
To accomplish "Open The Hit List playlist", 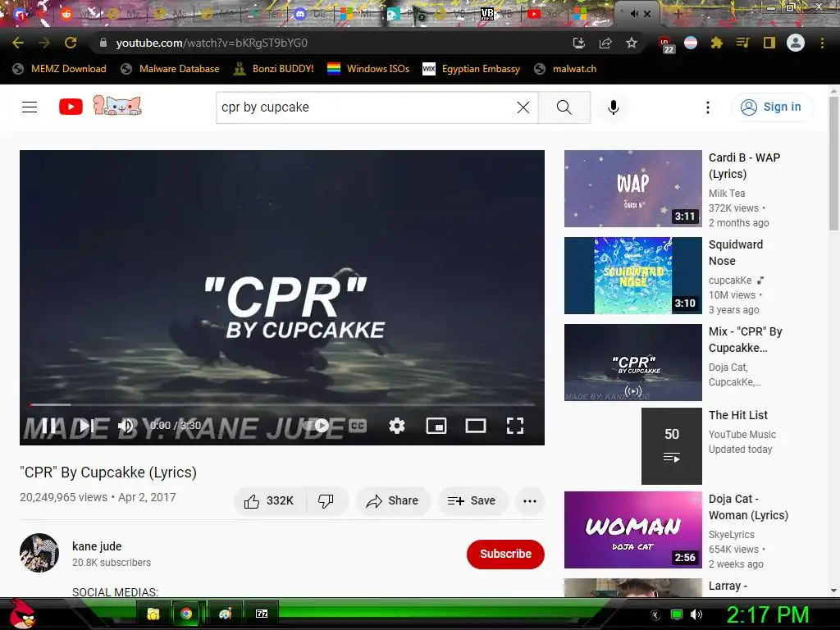I will tap(672, 445).
